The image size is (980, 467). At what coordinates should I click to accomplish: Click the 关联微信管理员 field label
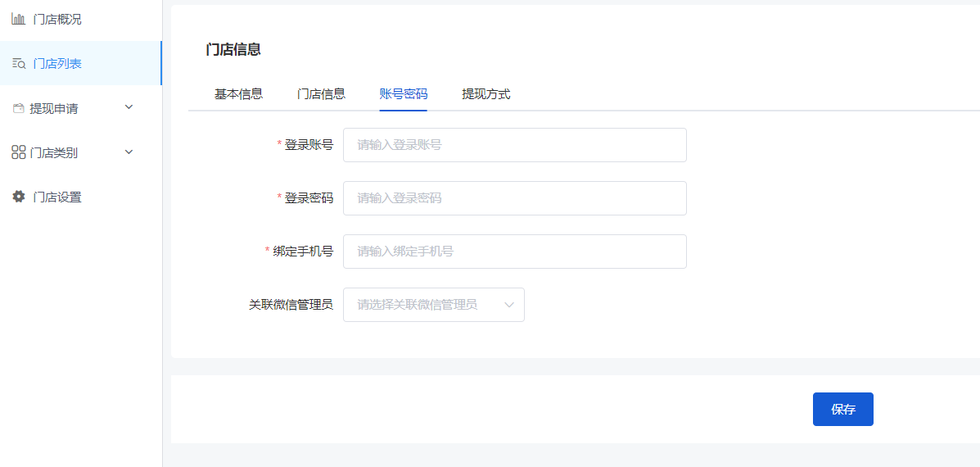[x=291, y=305]
